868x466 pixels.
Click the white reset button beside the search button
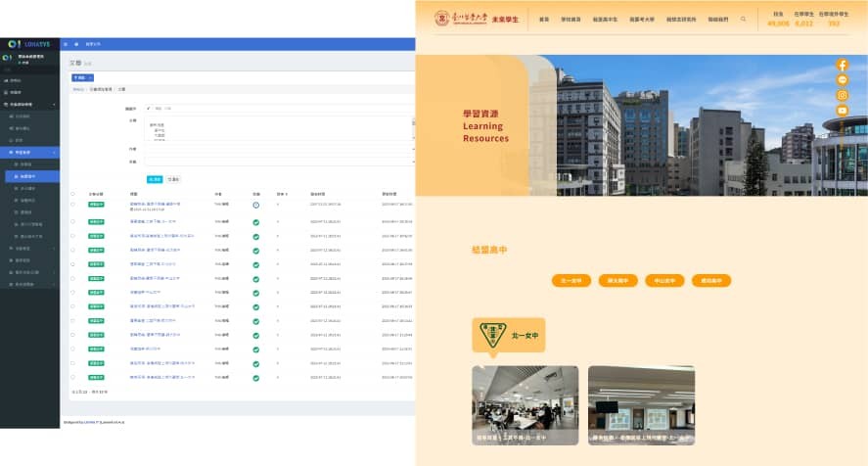[x=173, y=179]
